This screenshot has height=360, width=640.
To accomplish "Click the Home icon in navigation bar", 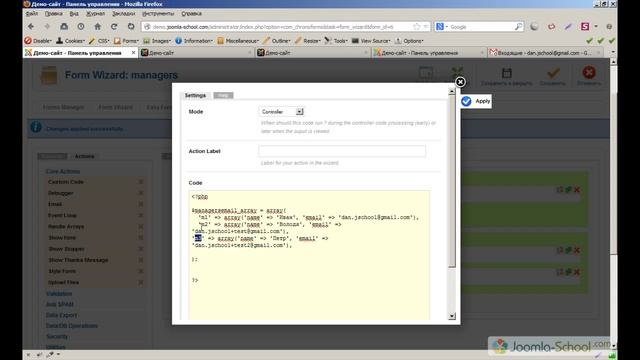I will (x=97, y=27).
